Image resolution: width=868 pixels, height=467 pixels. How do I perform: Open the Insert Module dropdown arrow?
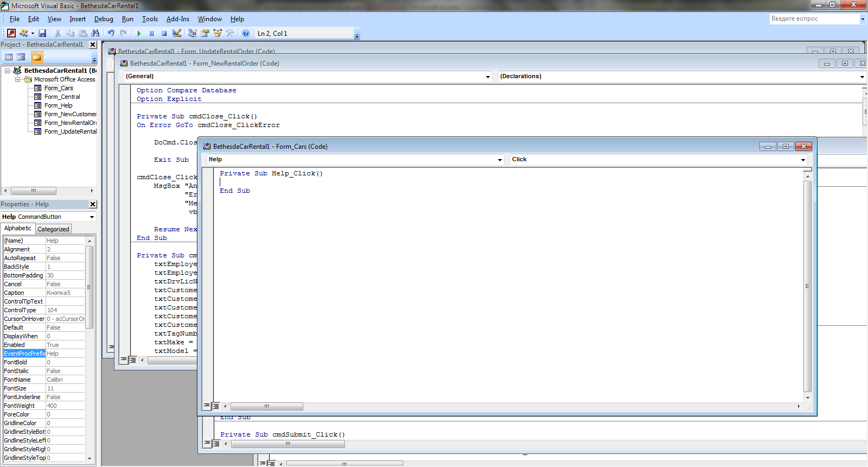(33, 34)
